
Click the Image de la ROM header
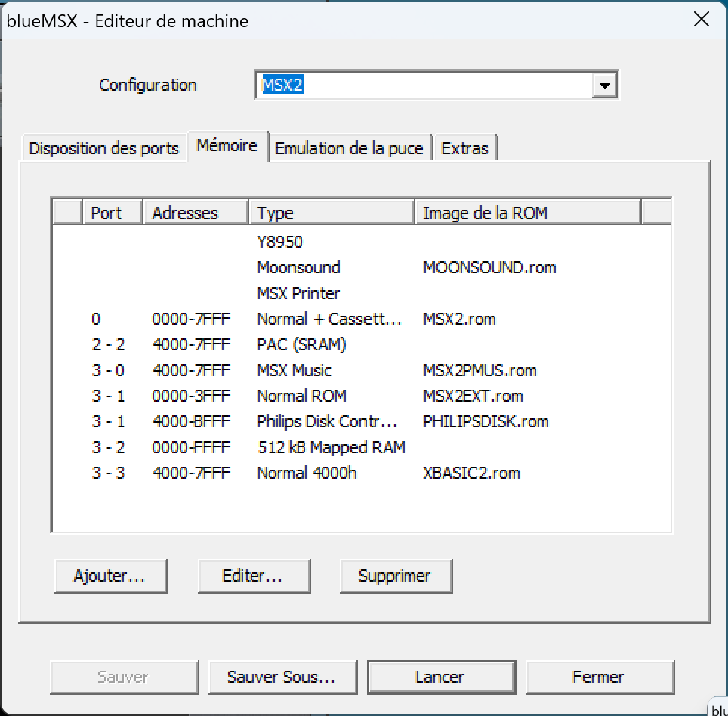coord(528,213)
